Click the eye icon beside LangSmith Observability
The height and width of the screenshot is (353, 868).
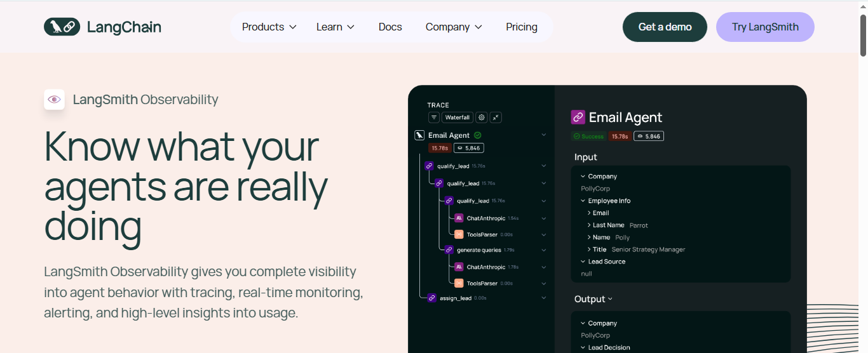point(54,100)
